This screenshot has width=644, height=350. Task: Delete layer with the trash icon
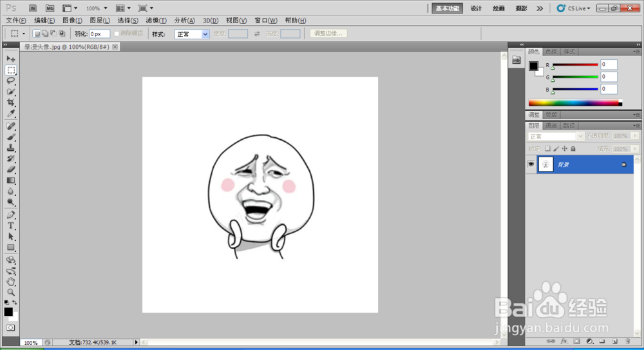point(627,342)
